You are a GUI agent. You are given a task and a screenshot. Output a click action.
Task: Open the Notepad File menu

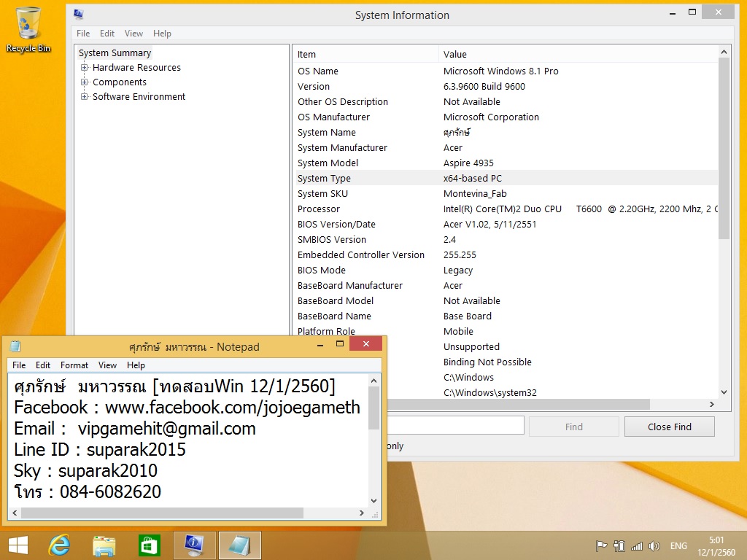pos(19,365)
